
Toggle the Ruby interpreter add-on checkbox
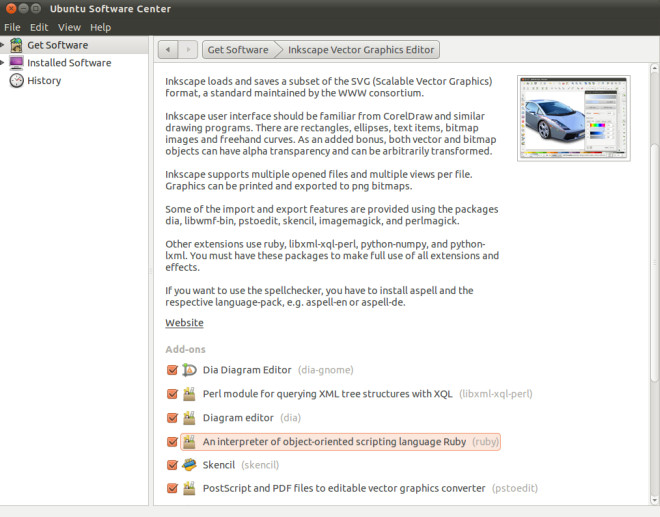(172, 442)
